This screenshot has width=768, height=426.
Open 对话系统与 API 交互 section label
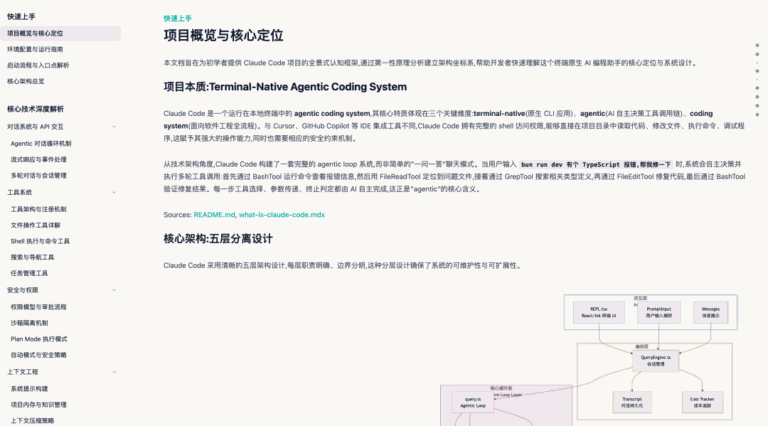(35, 127)
